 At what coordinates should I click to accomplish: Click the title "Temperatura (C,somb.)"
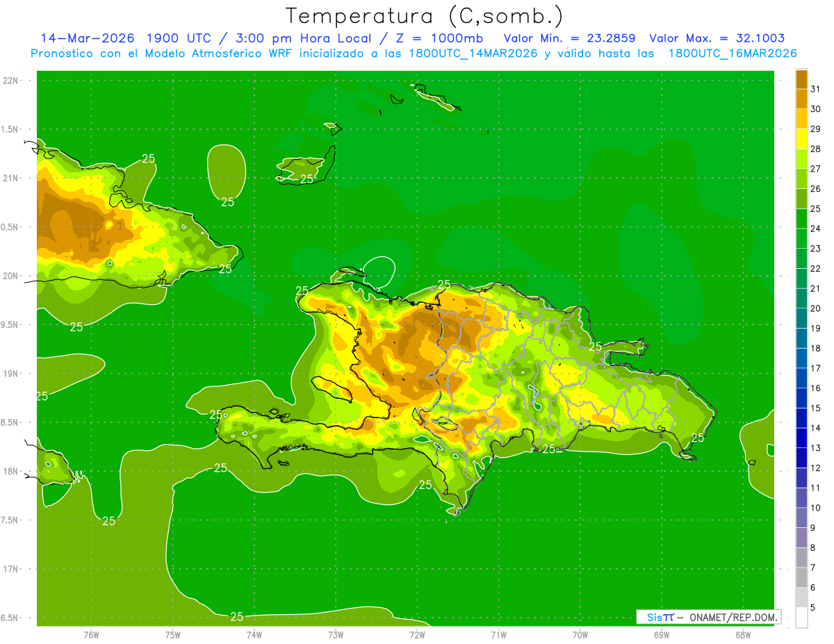(425, 16)
